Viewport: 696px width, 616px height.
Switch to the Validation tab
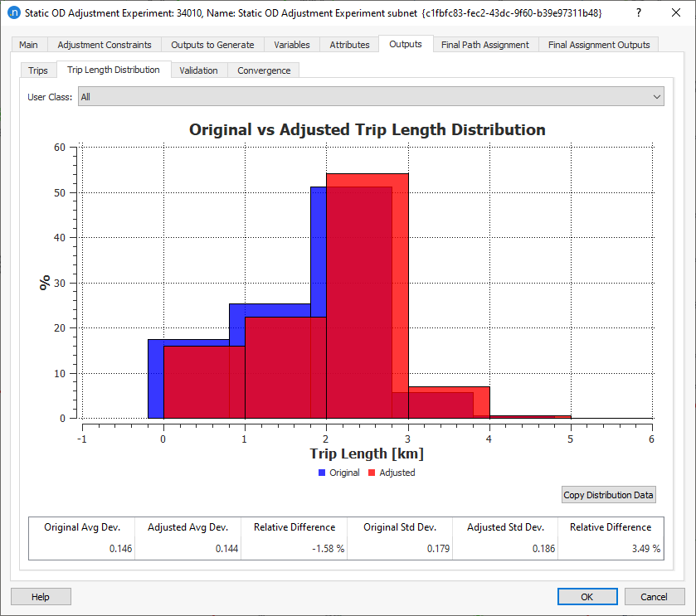pos(198,70)
